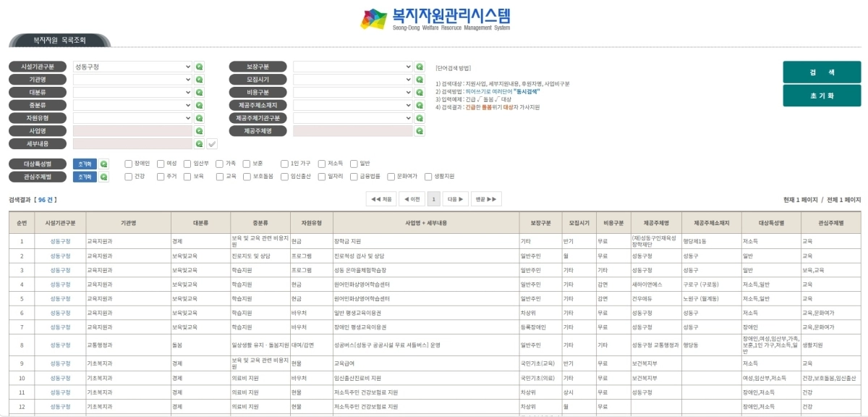The width and height of the screenshot is (868, 417).
Task: Tick the 1인 가구 checkbox
Action: tap(284, 164)
